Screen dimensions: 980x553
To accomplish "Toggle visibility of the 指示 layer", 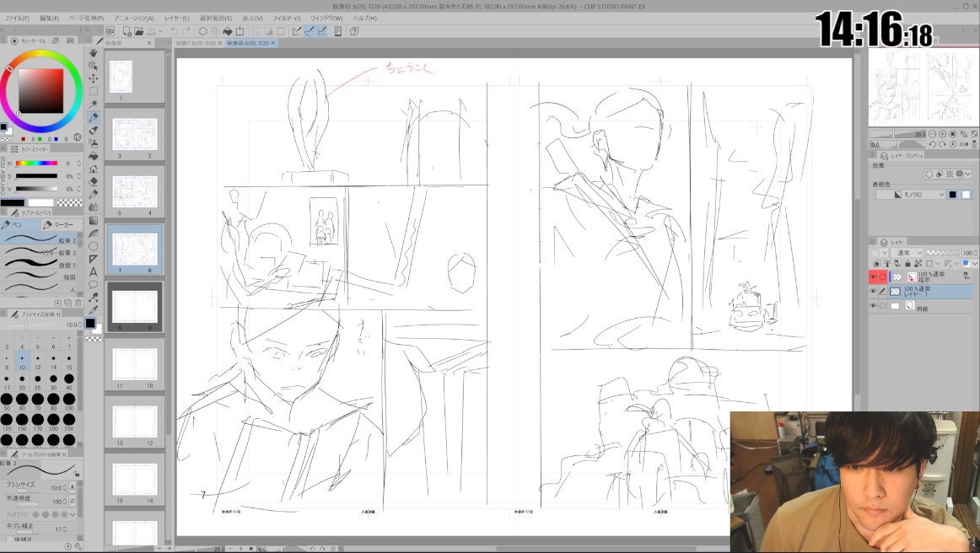I will click(x=873, y=276).
